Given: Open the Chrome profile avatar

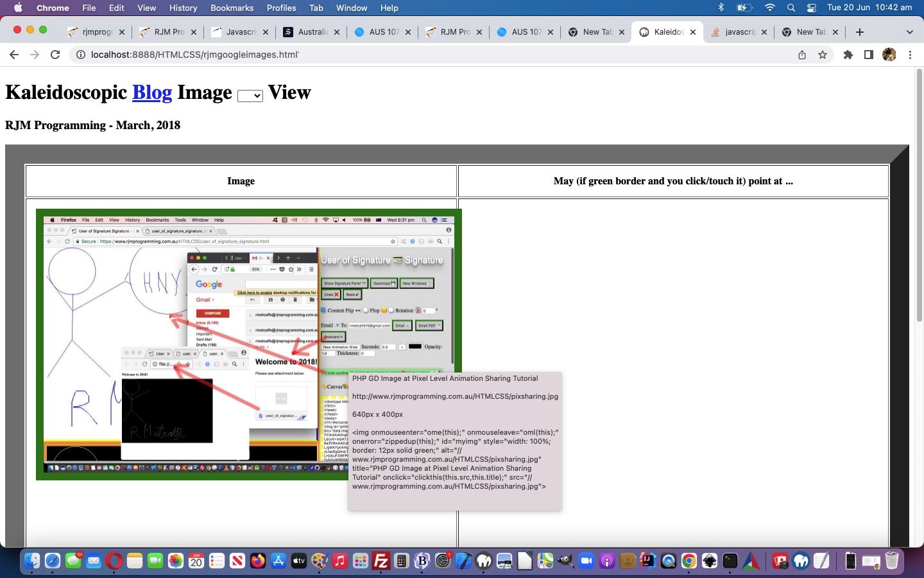Looking at the screenshot, I should point(889,55).
